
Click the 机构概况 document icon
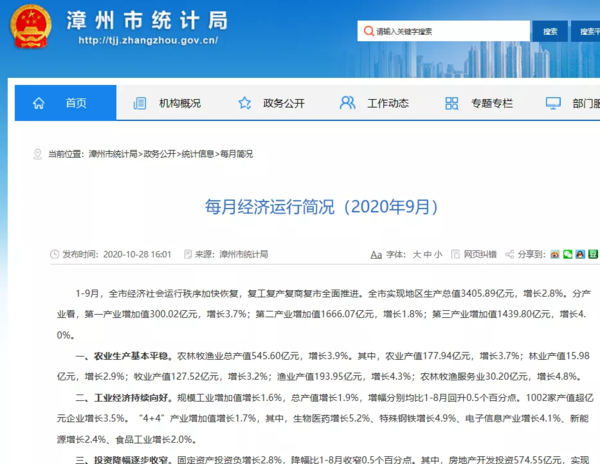coord(137,103)
